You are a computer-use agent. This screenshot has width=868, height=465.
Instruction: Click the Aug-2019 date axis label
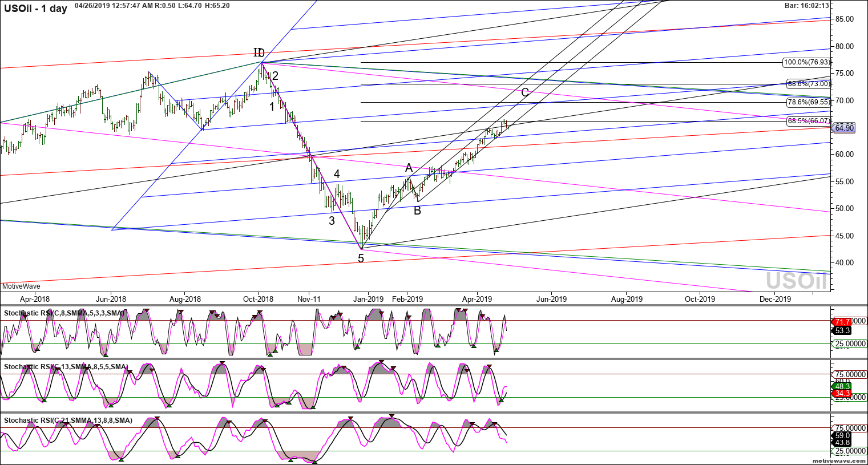pyautogui.click(x=626, y=299)
